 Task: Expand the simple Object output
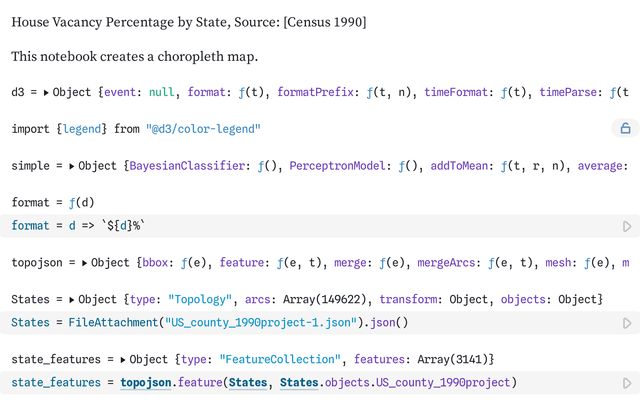coord(72,165)
